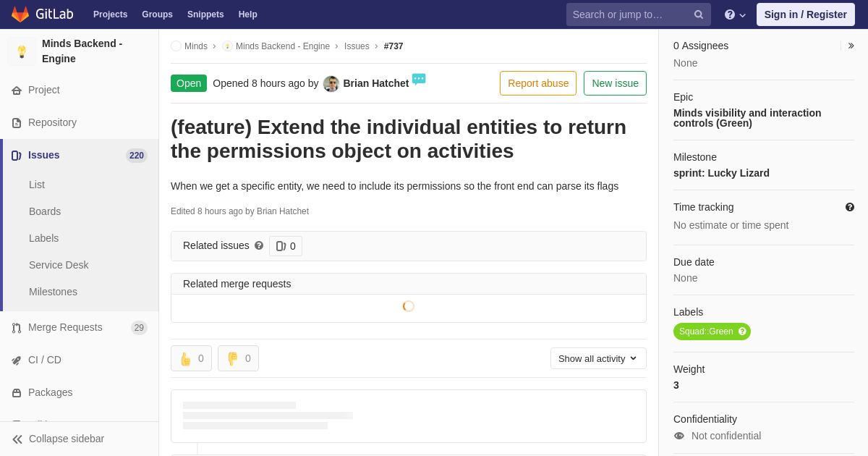The height and width of the screenshot is (456, 868).
Task: Click Brian Hatchet's avatar image
Action: [331, 84]
